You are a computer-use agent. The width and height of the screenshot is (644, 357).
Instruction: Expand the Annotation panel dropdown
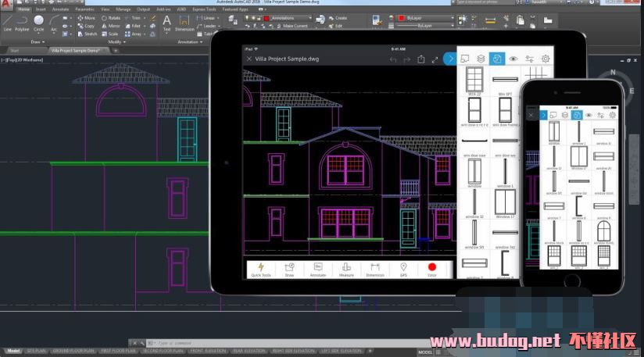tap(190, 42)
